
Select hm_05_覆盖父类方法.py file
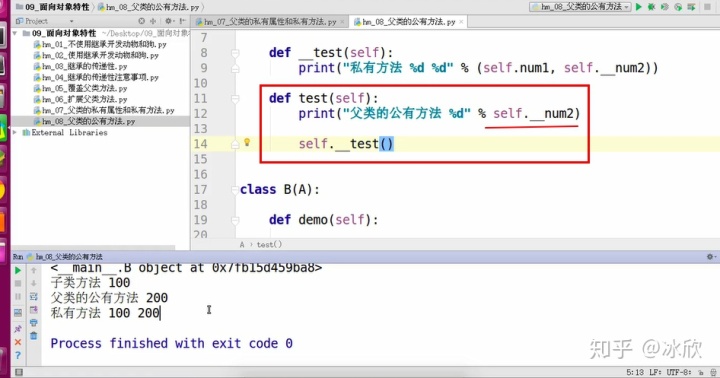point(80,89)
